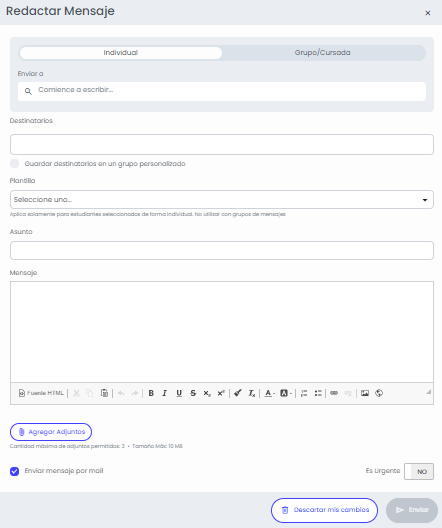Focus the Asunto input field

point(222,251)
